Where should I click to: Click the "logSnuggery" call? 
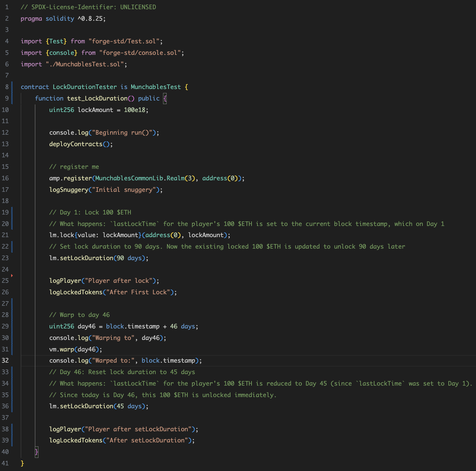coord(69,190)
